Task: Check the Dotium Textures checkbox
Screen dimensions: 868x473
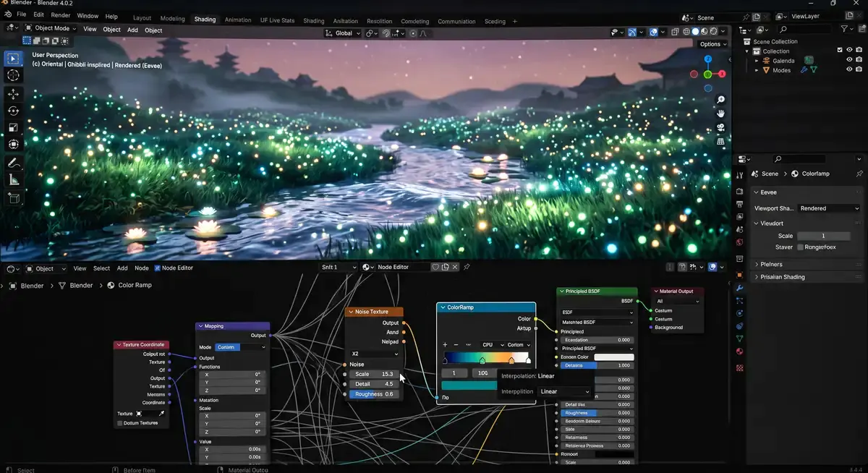Action: coord(120,423)
